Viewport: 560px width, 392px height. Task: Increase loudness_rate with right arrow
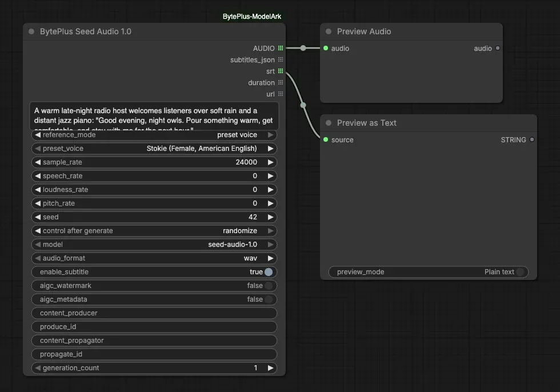(270, 190)
